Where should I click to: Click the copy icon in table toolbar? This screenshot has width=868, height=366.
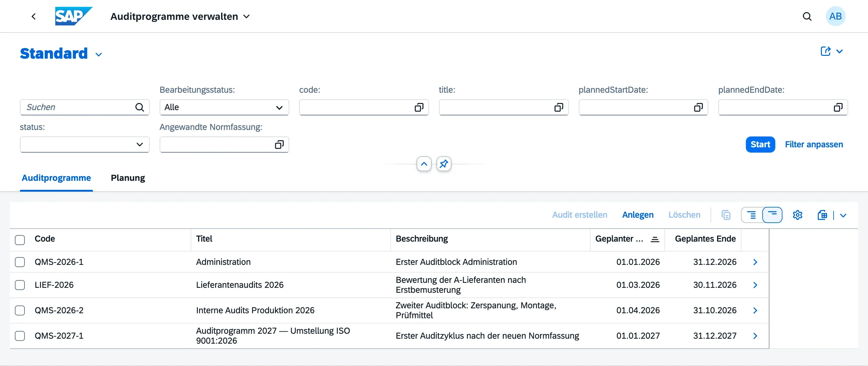(726, 215)
